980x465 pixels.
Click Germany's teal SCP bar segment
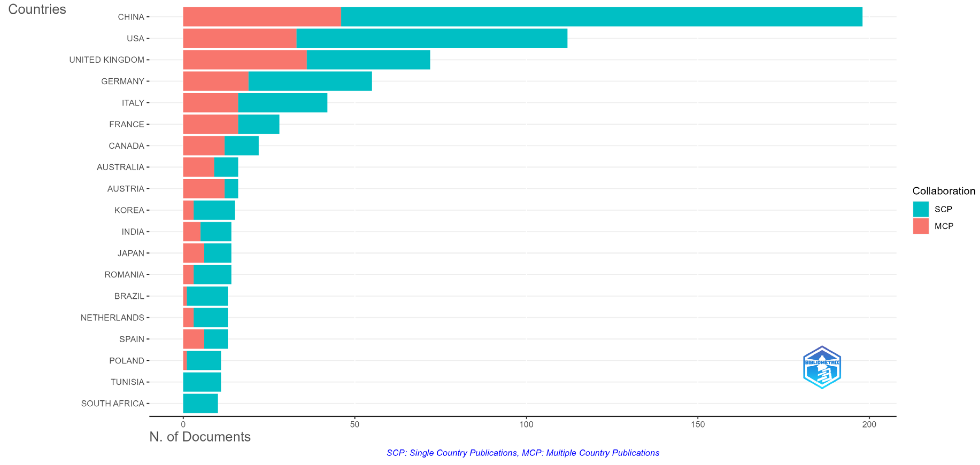(310, 81)
